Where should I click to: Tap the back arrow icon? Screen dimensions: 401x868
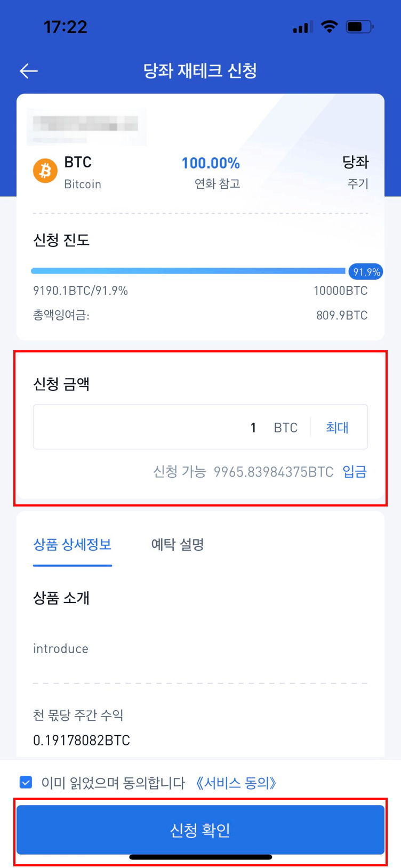[29, 70]
